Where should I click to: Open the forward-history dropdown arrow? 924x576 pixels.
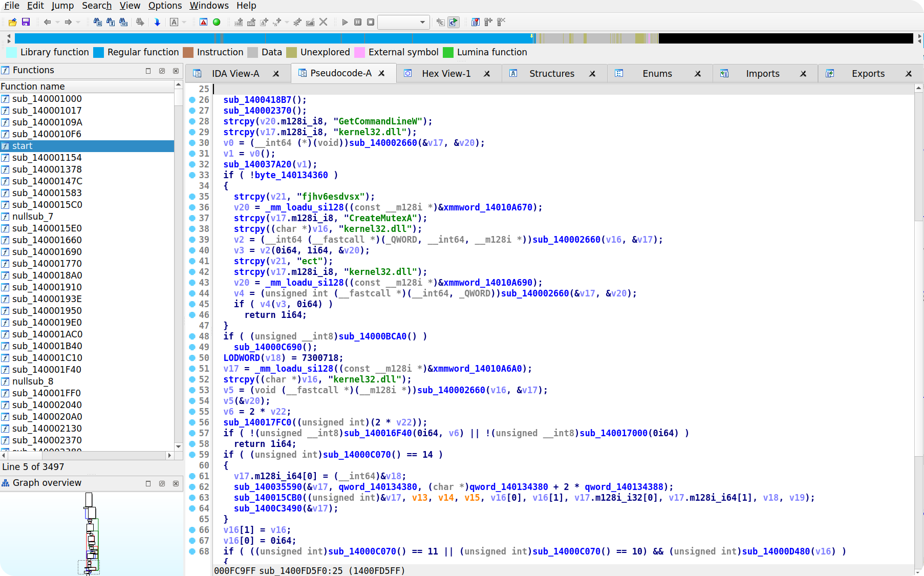tap(78, 22)
